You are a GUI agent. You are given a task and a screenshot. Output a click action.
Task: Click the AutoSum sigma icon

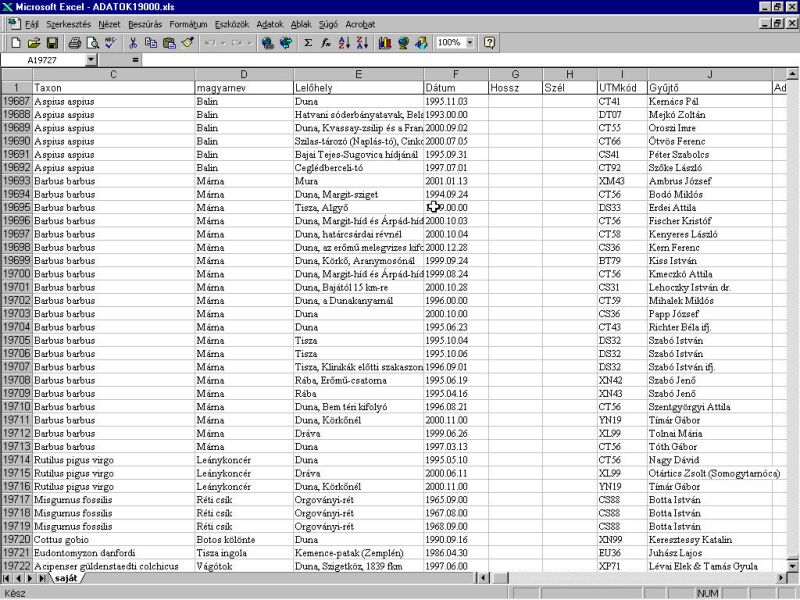point(308,43)
